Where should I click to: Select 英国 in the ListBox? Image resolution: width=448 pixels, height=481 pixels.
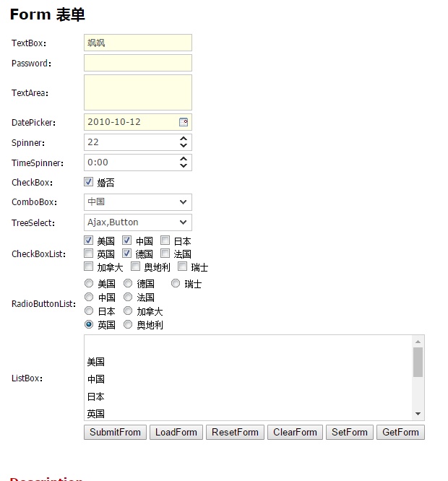[x=249, y=414]
